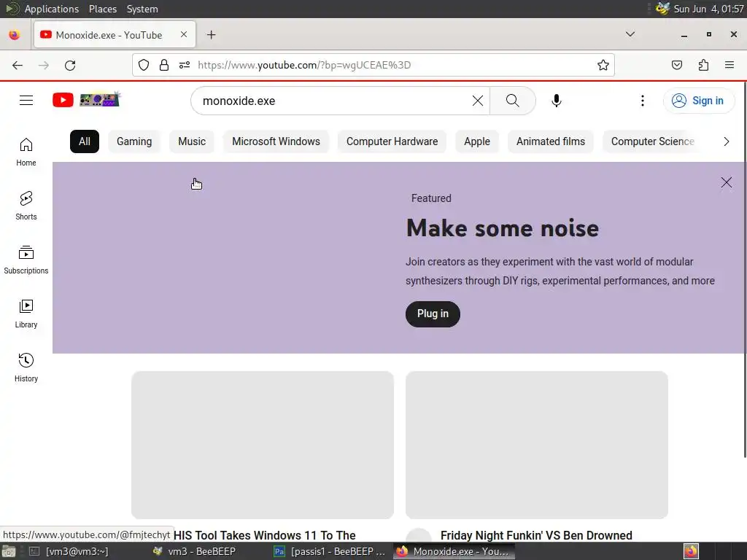747x560 pixels.
Task: Open the Applications menu in the top panel
Action: point(52,9)
